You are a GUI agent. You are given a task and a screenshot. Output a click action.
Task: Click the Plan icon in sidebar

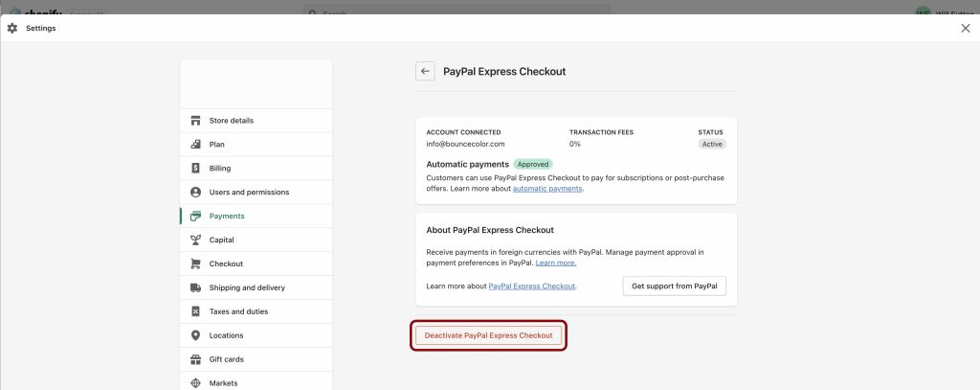click(x=195, y=145)
